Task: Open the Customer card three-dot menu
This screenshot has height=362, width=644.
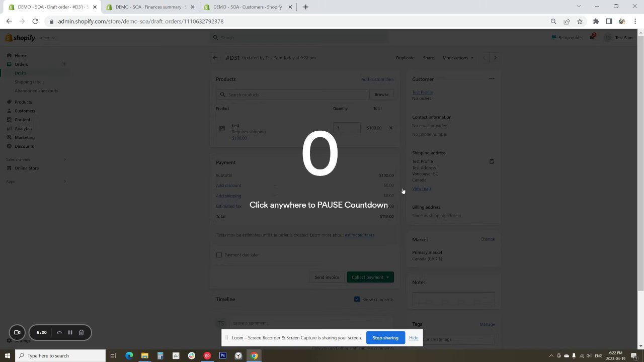Action: point(492,79)
